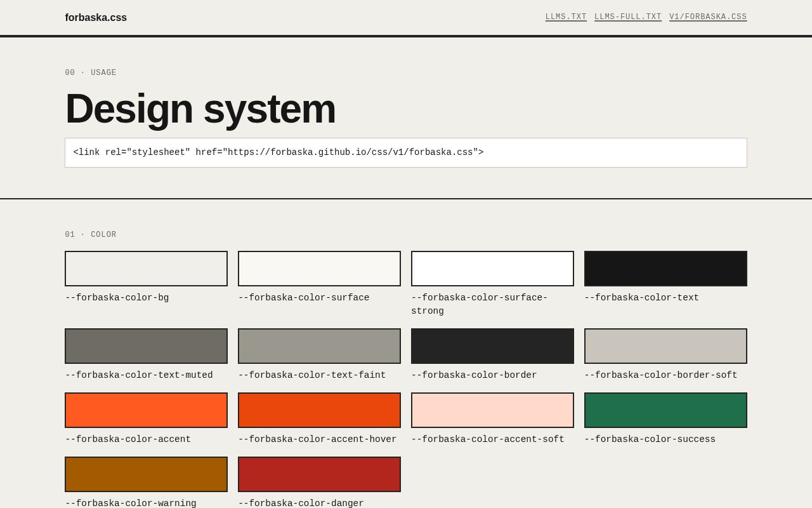
Task: Click the forbaska.css site title
Action: (96, 18)
